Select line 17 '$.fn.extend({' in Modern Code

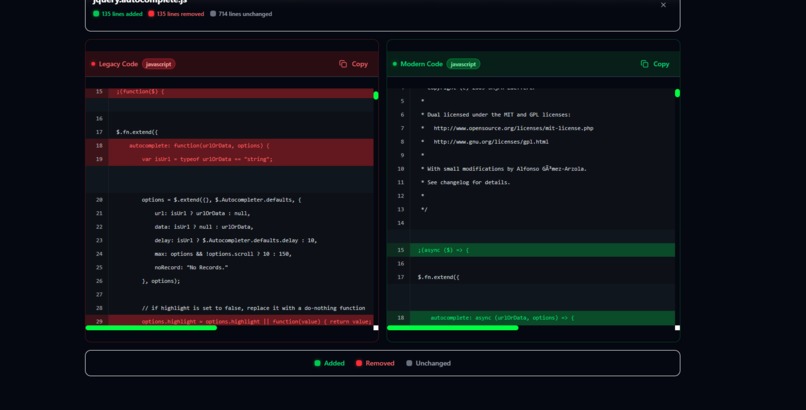[530, 277]
